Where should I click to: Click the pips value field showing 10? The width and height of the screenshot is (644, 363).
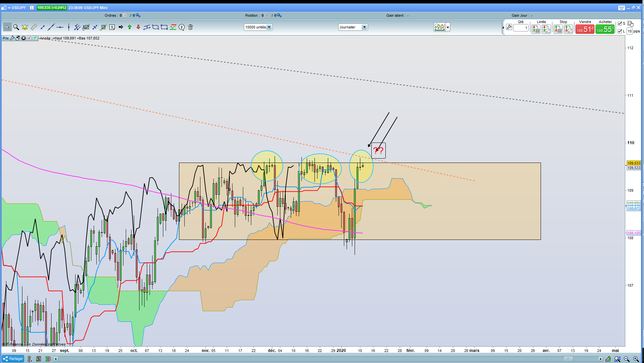[x=630, y=31]
